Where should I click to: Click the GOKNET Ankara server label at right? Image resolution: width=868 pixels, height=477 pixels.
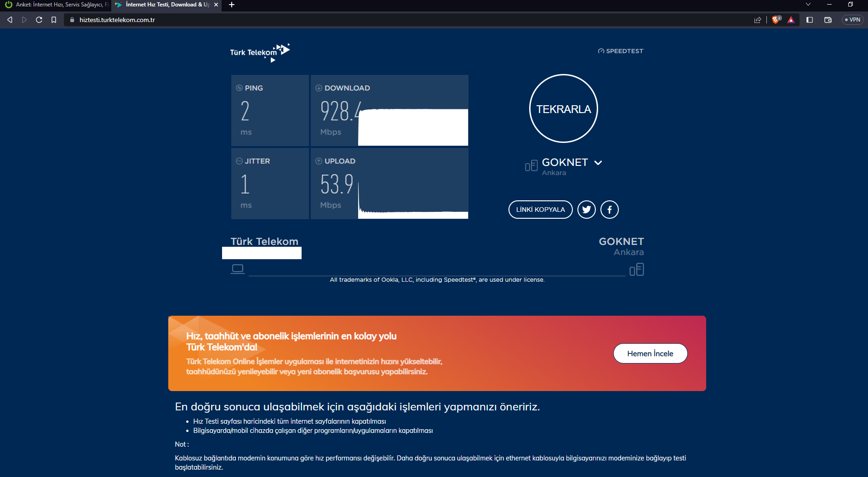click(x=621, y=246)
